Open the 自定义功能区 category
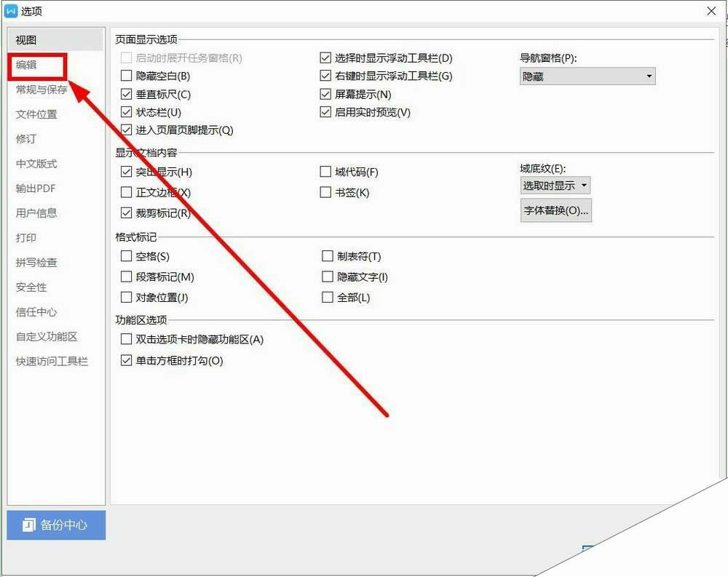This screenshot has height=577, width=728. pyautogui.click(x=47, y=336)
